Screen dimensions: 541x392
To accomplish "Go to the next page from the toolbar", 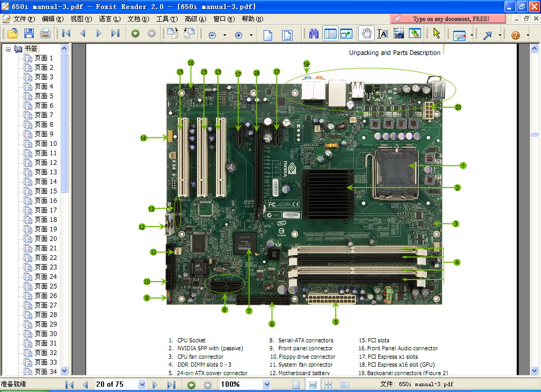I will pos(99,33).
